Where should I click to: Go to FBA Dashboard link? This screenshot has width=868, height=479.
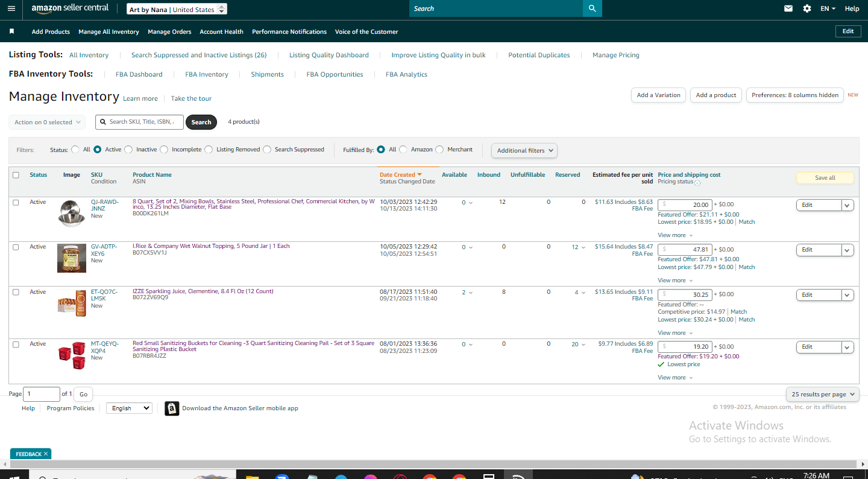[139, 74]
